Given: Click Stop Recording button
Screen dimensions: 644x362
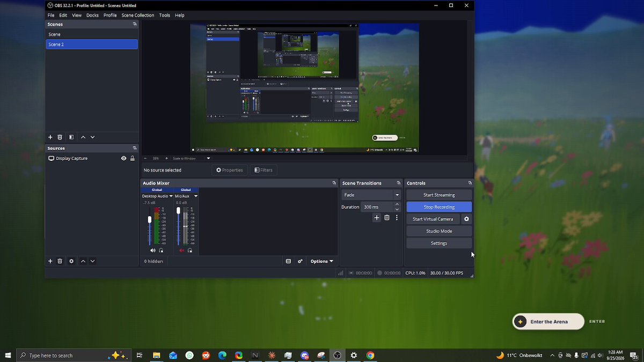Looking at the screenshot, I should (x=439, y=207).
